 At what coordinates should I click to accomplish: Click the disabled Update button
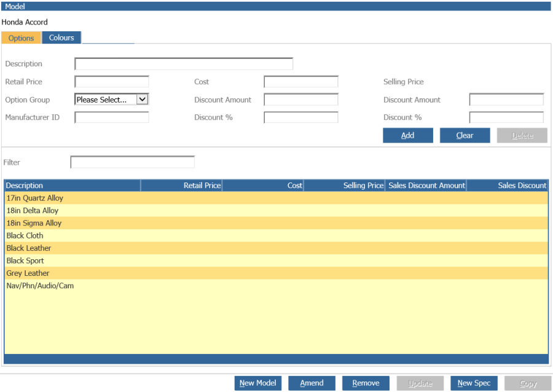[x=420, y=383]
